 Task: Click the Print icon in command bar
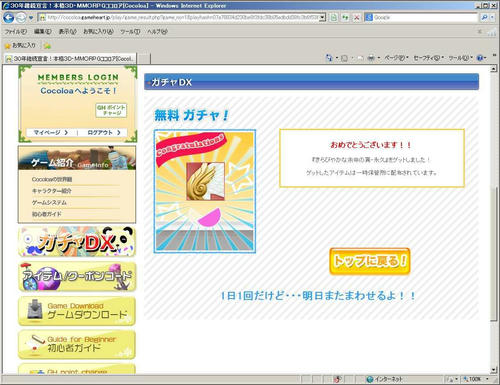pos(371,58)
